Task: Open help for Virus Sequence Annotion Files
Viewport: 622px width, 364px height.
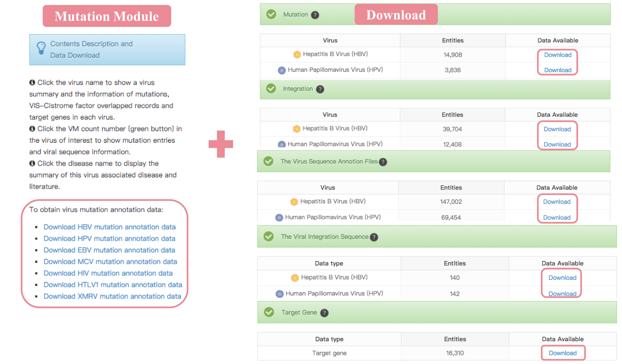Action: (x=383, y=162)
